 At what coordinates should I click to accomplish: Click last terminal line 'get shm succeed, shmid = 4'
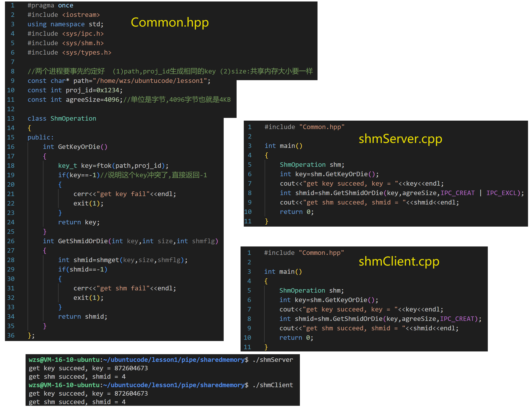coord(77,402)
